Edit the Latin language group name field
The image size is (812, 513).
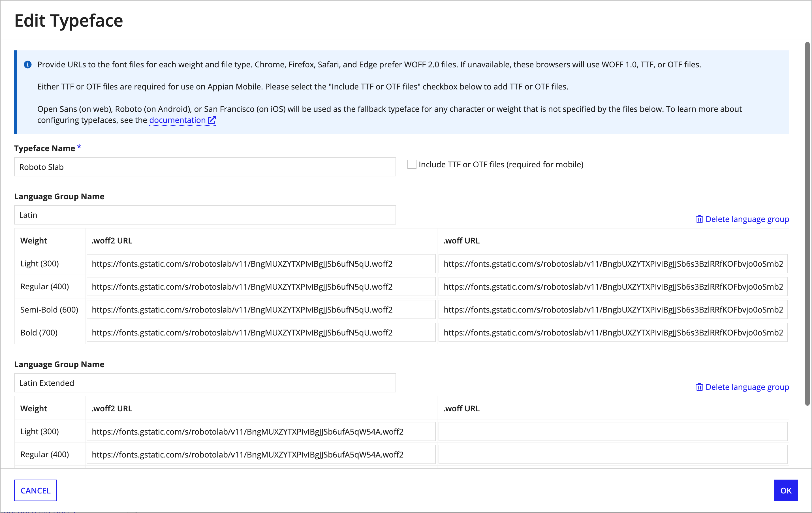coord(205,215)
